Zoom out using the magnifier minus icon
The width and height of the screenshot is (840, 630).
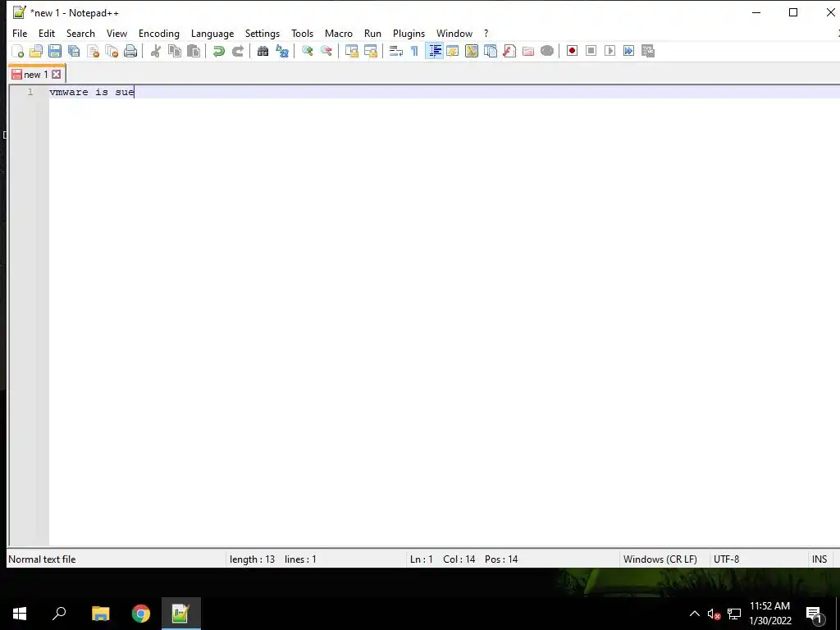pyautogui.click(x=326, y=51)
